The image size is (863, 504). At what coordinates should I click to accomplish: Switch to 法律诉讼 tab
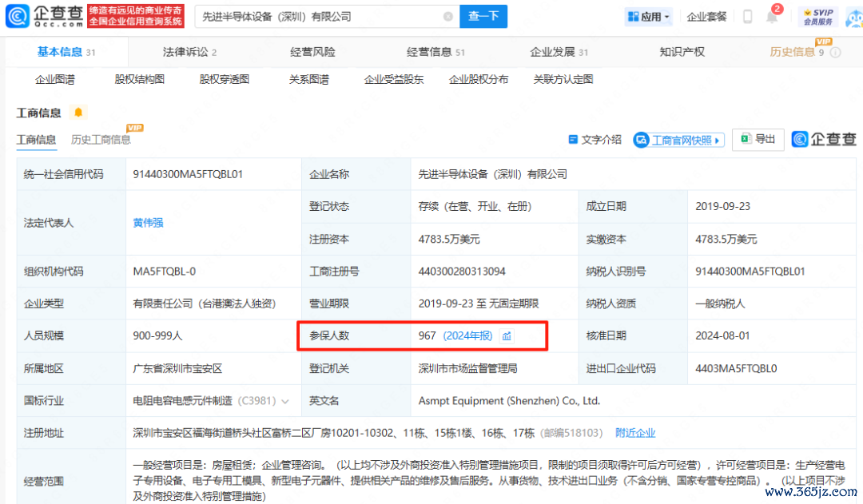click(x=189, y=52)
